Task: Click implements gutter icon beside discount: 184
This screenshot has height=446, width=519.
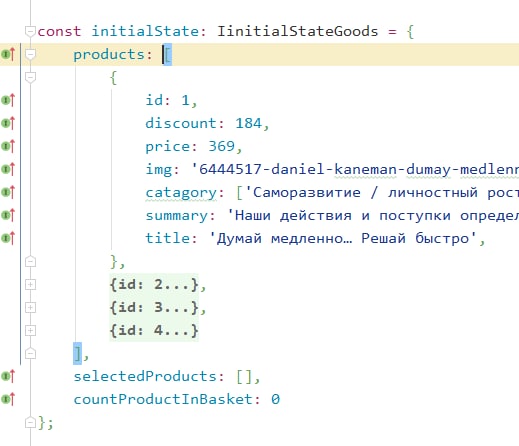Action: tap(8, 123)
